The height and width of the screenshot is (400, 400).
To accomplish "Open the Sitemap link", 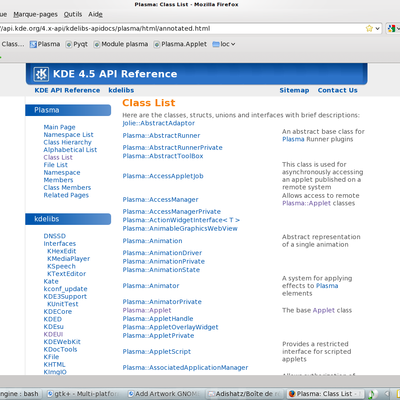I will coord(294,90).
